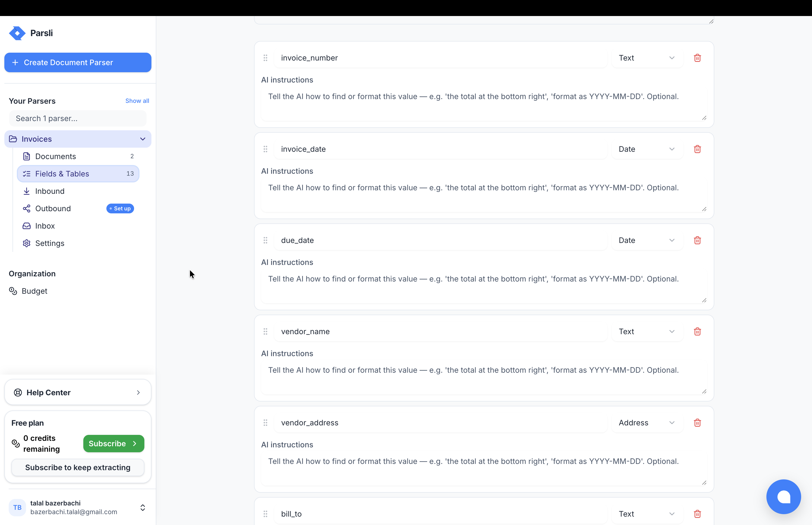This screenshot has width=812, height=525.
Task: Open the invoice_date type dropdown
Action: 647,149
